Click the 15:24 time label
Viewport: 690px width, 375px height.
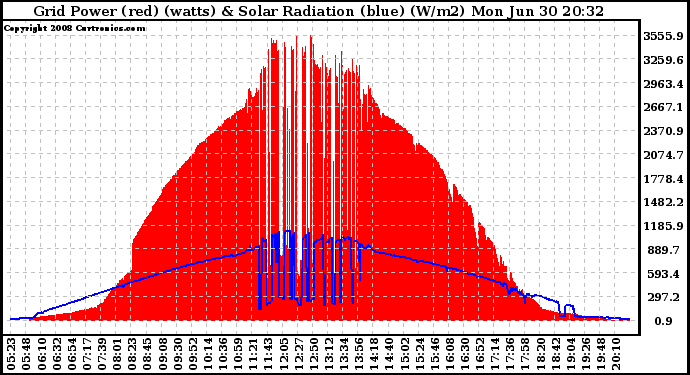419,354
